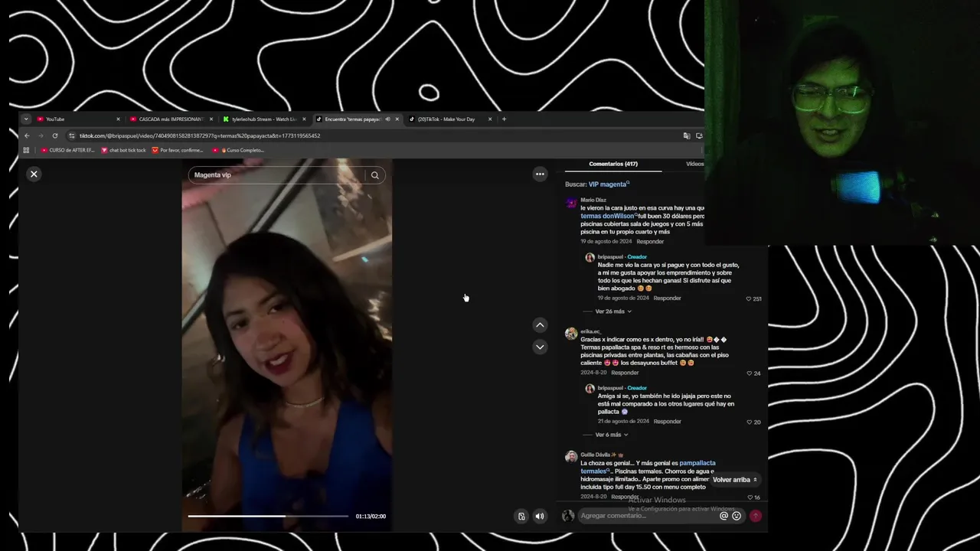Expand Ver 26 más replies
The height and width of the screenshot is (551, 980).
(x=613, y=311)
